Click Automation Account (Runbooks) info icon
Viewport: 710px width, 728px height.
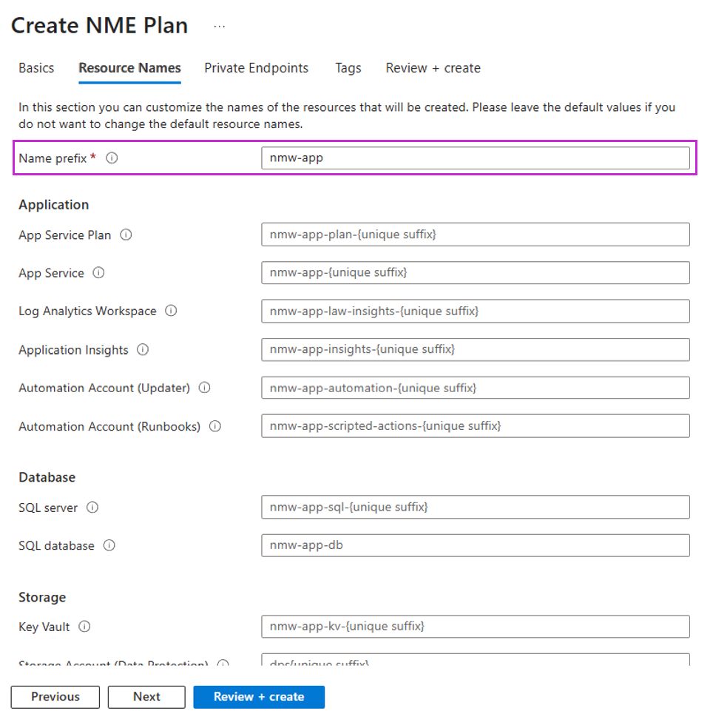click(x=214, y=426)
